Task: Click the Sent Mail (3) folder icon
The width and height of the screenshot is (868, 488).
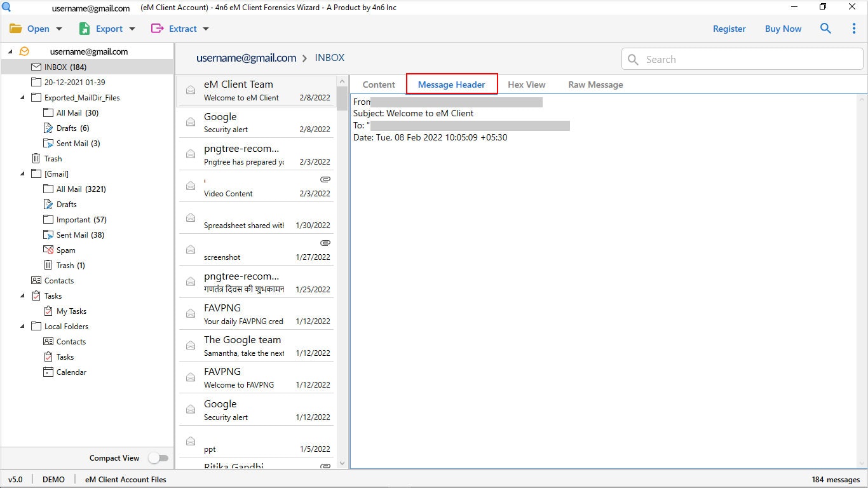Action: [48, 143]
